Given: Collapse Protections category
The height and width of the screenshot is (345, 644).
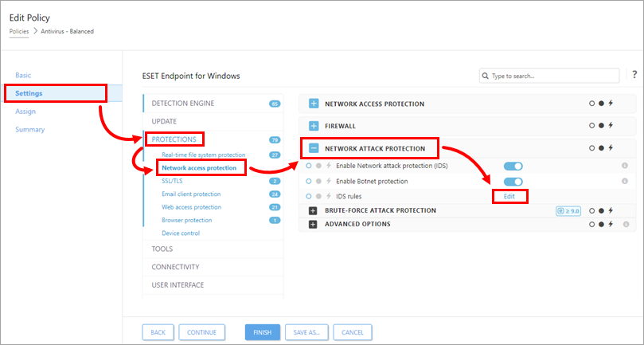Looking at the screenshot, I should coord(213,139).
